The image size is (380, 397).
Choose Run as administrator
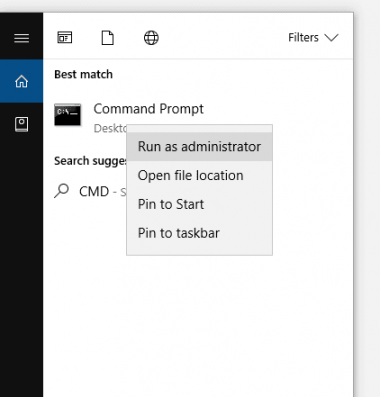(x=199, y=147)
